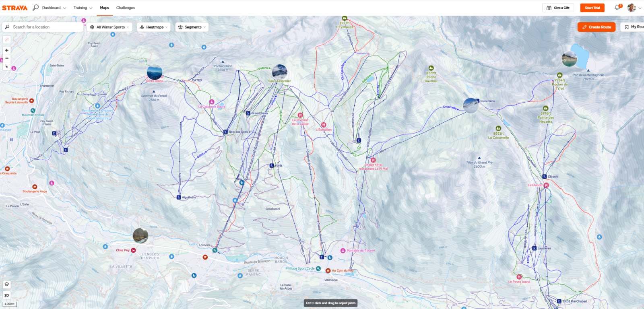Open the Heatmaps dropdown

(154, 27)
